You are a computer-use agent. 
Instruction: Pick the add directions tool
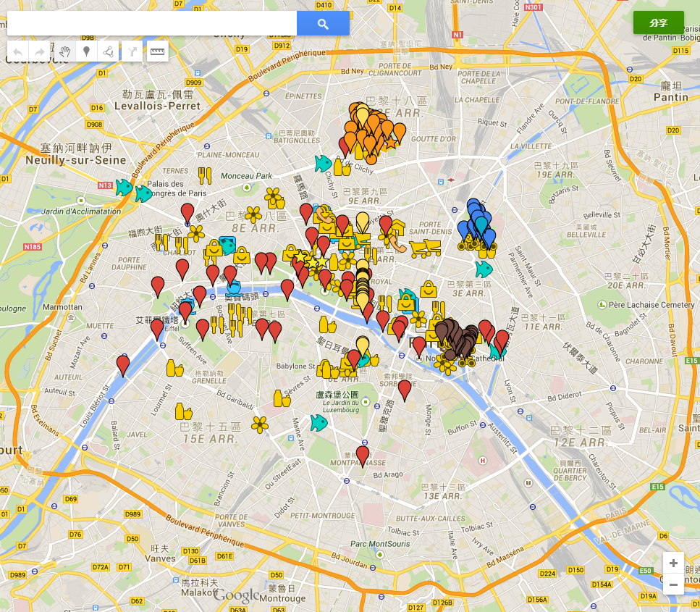point(132,52)
